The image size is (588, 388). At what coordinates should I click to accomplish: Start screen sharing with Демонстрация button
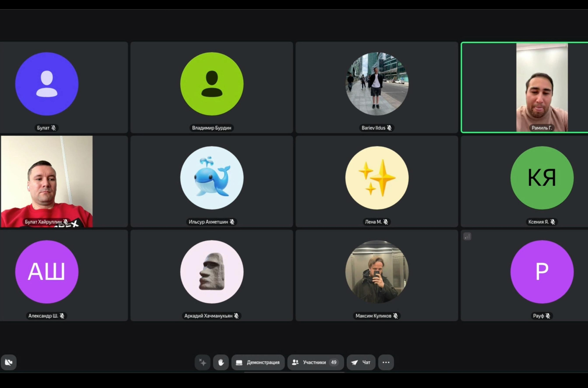point(258,362)
